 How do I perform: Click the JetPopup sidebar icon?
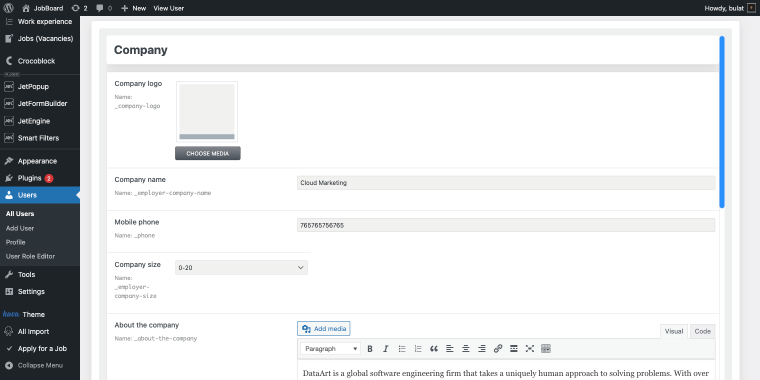click(x=9, y=86)
